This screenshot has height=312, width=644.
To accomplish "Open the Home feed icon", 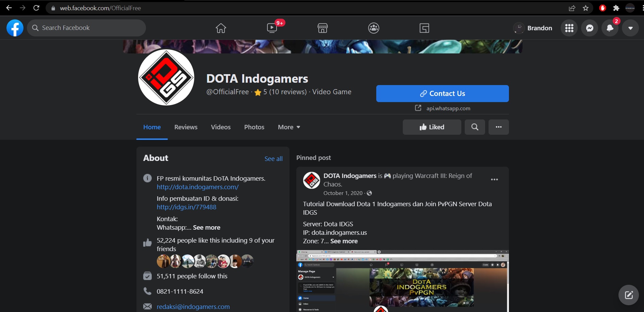I will (221, 28).
